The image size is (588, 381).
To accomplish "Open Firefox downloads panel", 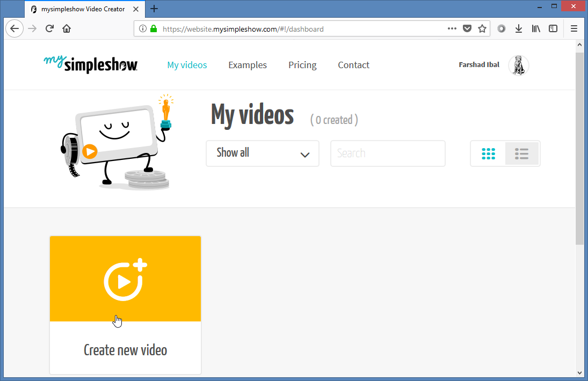I will click(518, 28).
